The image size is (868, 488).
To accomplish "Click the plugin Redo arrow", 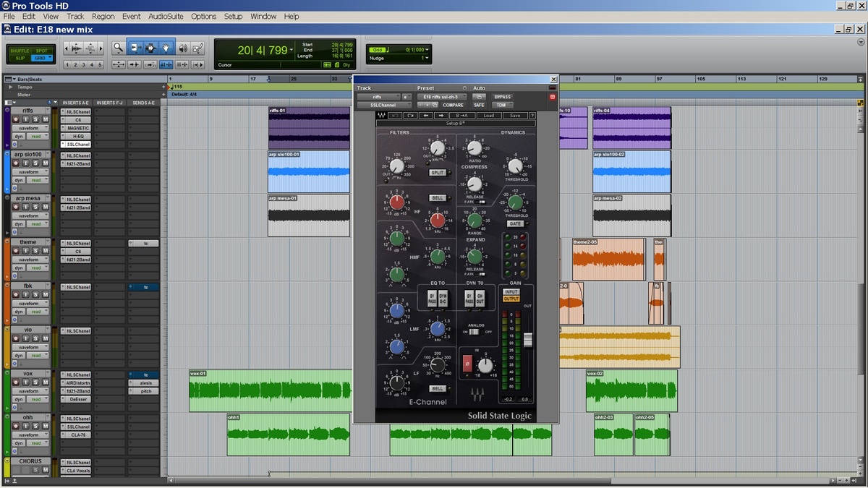I will coord(410,115).
